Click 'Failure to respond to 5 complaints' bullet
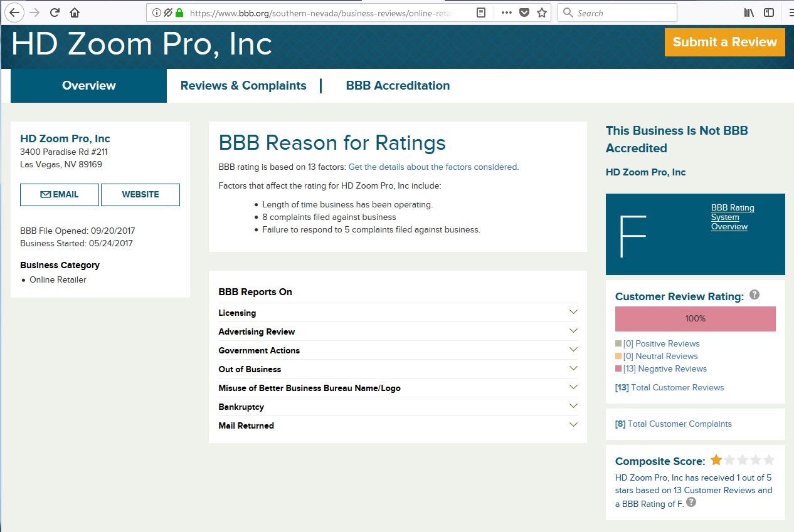 pyautogui.click(x=371, y=229)
